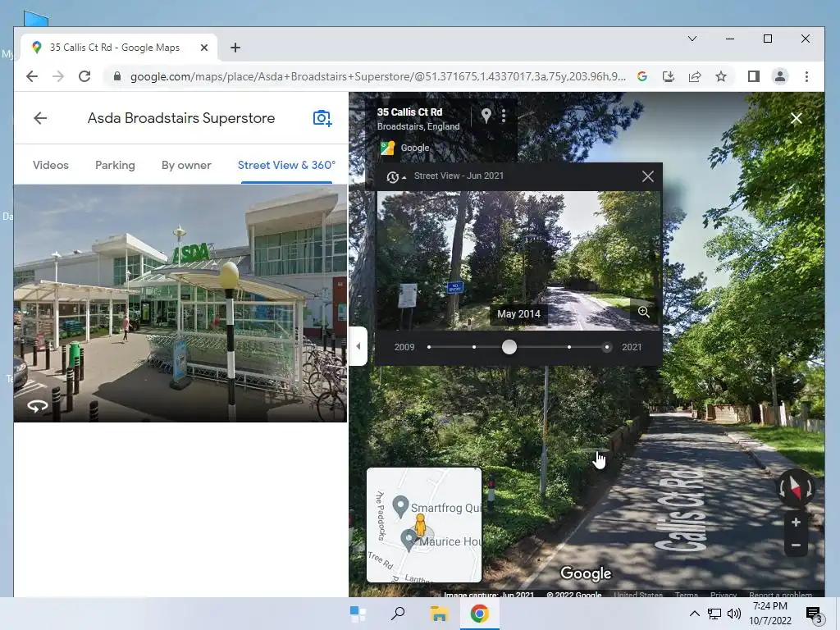The height and width of the screenshot is (630, 840).
Task: Click the compass to reset heading
Action: (795, 488)
